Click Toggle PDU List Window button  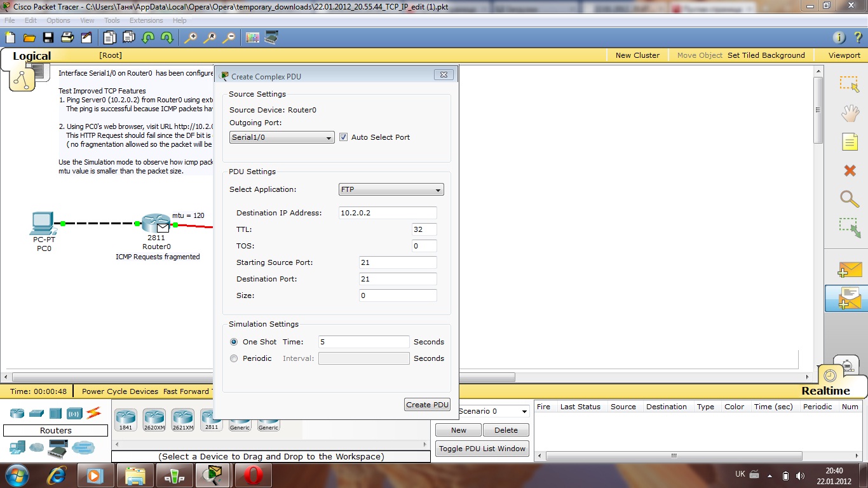pyautogui.click(x=482, y=449)
